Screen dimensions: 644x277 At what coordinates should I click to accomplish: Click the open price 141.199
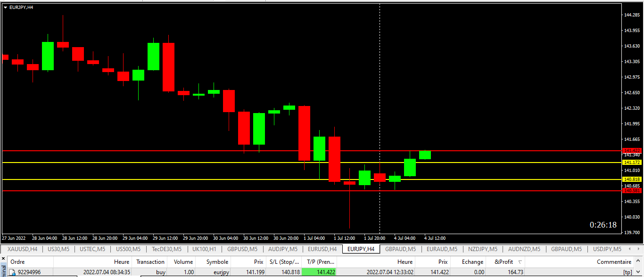[255, 272]
